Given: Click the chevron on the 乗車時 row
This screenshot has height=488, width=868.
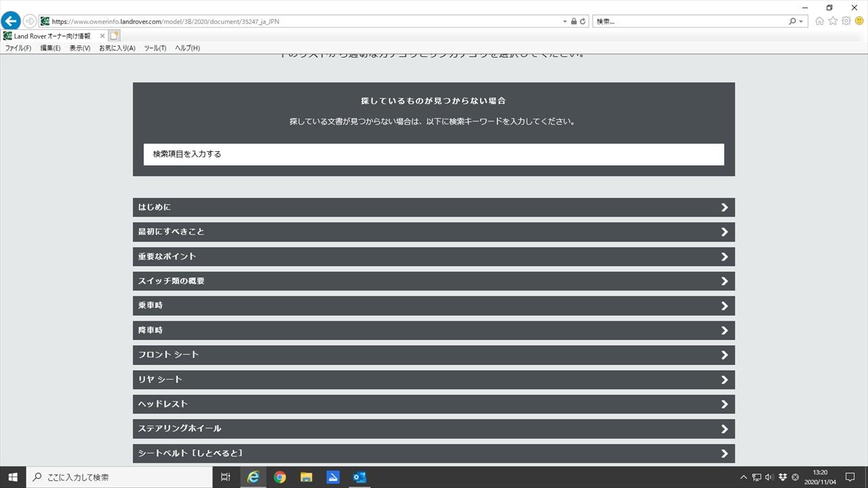Looking at the screenshot, I should click(724, 306).
